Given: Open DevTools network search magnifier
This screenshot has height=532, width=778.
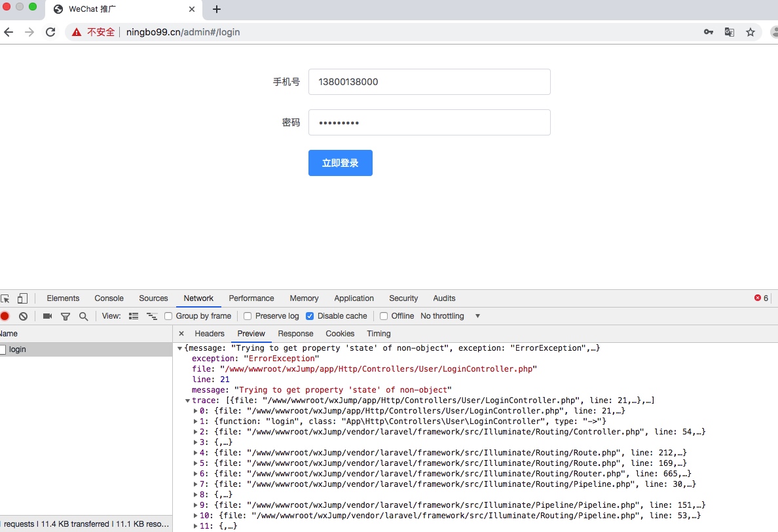Looking at the screenshot, I should pyautogui.click(x=83, y=316).
